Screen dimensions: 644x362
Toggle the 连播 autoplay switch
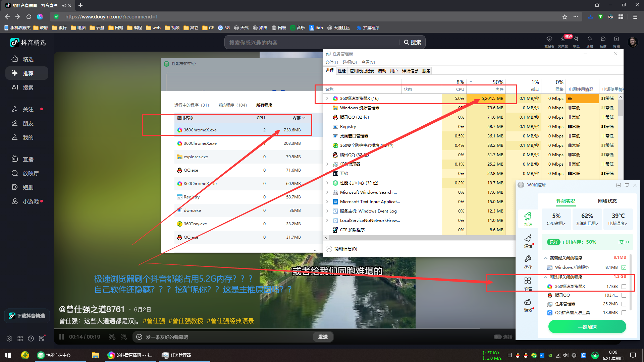tap(498, 337)
